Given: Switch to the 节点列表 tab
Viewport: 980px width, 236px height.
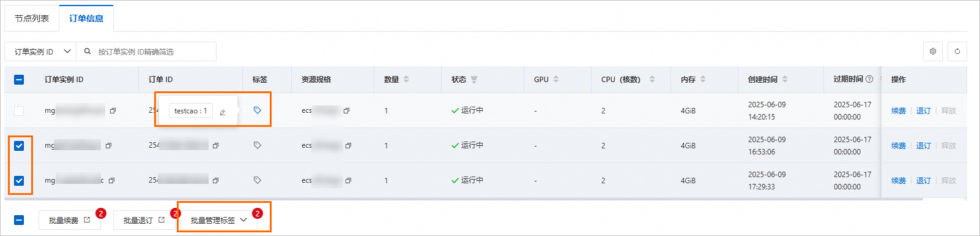Looking at the screenshot, I should (x=32, y=18).
